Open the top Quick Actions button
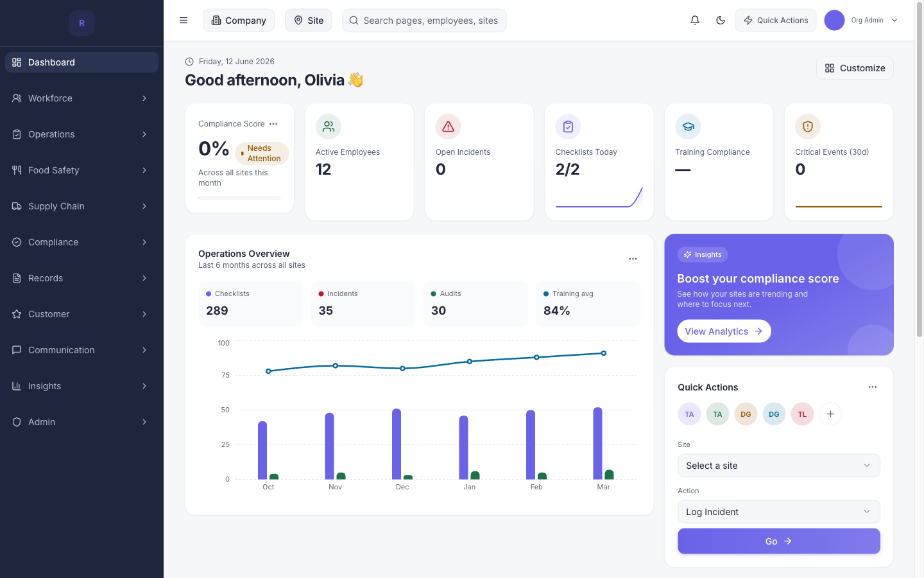The height and width of the screenshot is (578, 924). [776, 21]
